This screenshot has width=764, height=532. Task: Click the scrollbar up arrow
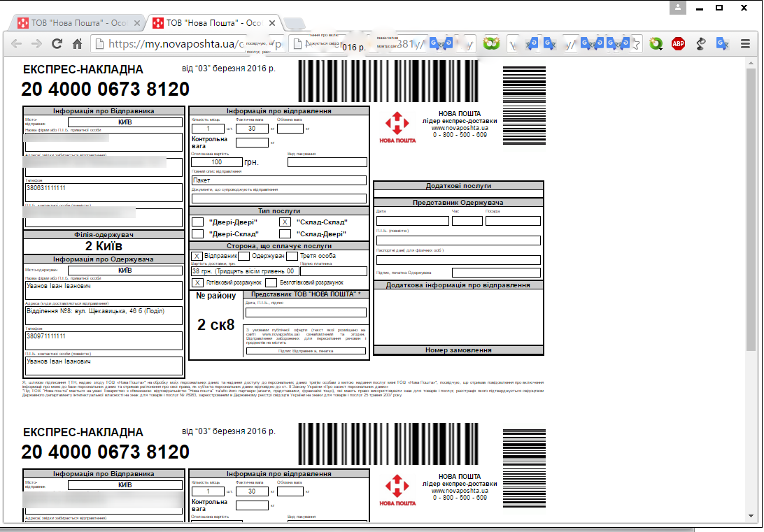coord(751,62)
